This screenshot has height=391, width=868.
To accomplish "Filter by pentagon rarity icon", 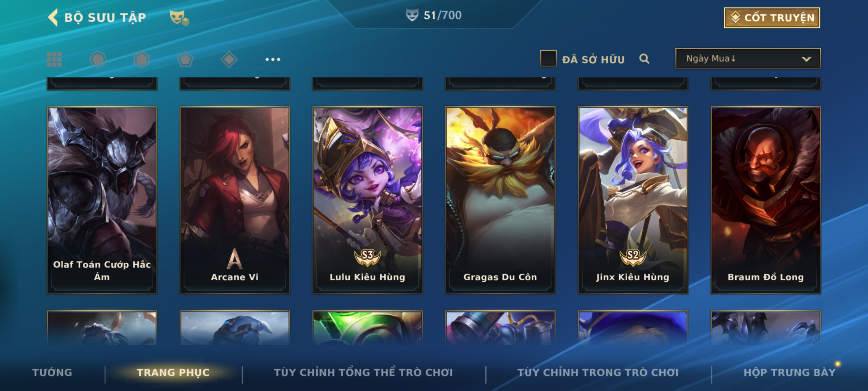I will tap(185, 59).
